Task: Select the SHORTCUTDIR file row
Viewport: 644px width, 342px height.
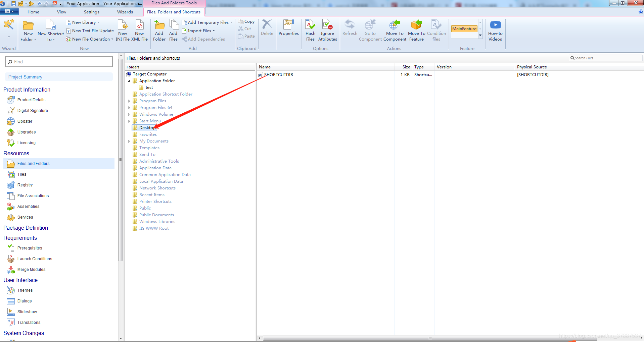Action: point(450,75)
